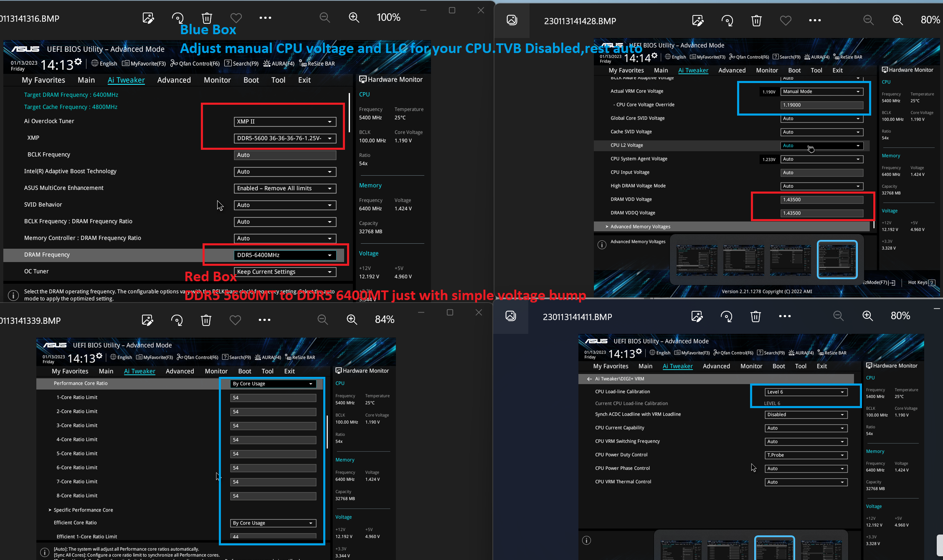Open ASUS MultiCore Enhancement dropdown
Screen dimensions: 943x560
(x=285, y=188)
